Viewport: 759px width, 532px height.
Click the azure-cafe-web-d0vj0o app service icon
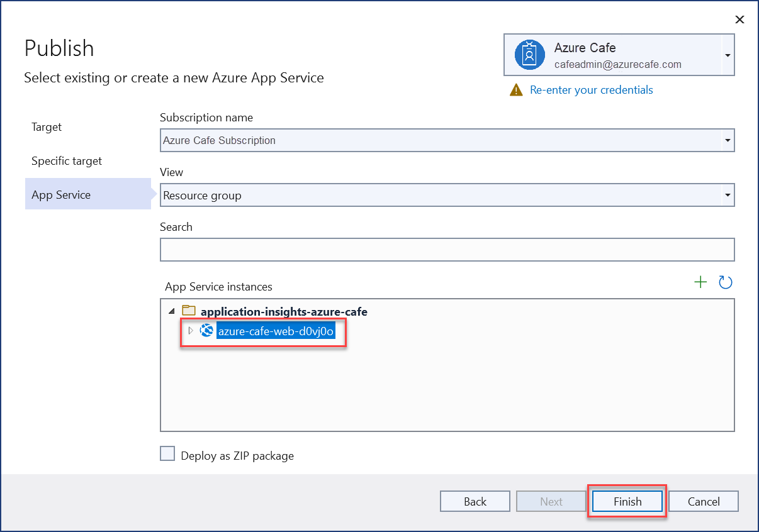coord(206,330)
